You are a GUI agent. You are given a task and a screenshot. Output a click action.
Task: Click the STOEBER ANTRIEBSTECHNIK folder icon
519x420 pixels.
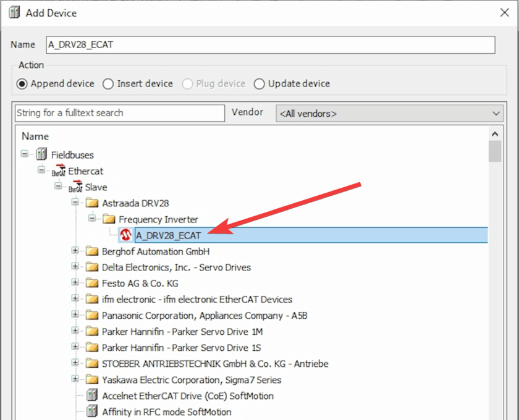click(x=92, y=363)
